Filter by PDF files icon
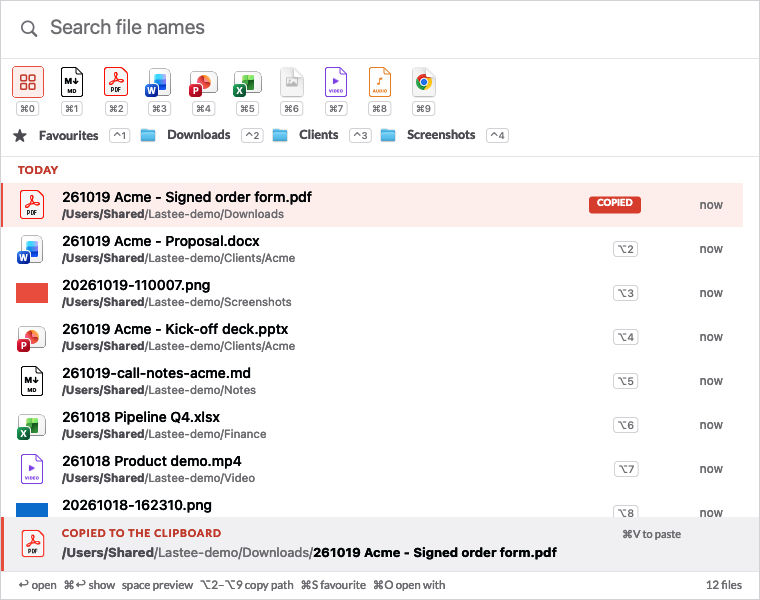Image resolution: width=760 pixels, height=600 pixels. (x=116, y=82)
